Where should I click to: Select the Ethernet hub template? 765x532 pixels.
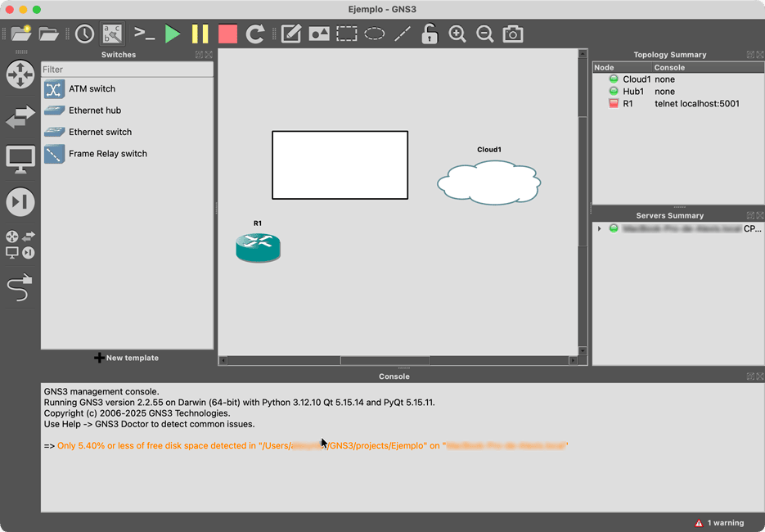click(x=96, y=110)
